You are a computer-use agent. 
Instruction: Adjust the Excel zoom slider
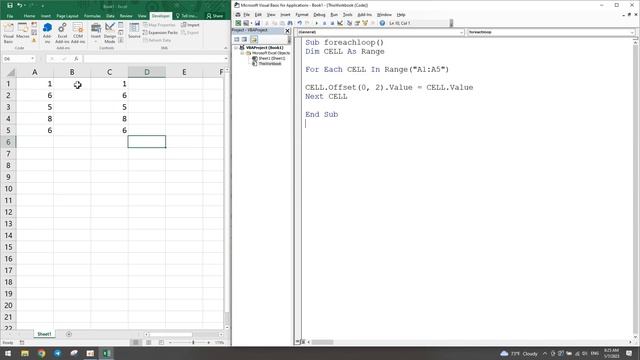tap(193, 342)
